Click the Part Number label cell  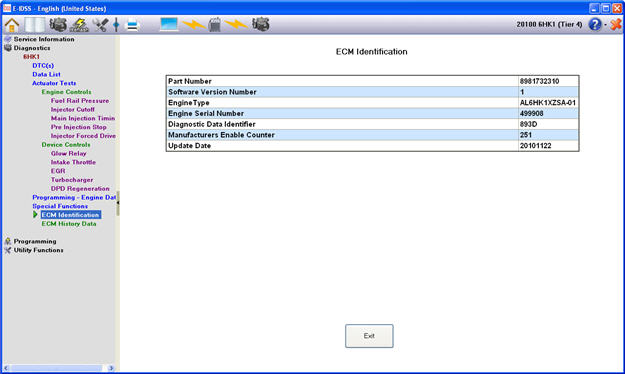(342, 81)
